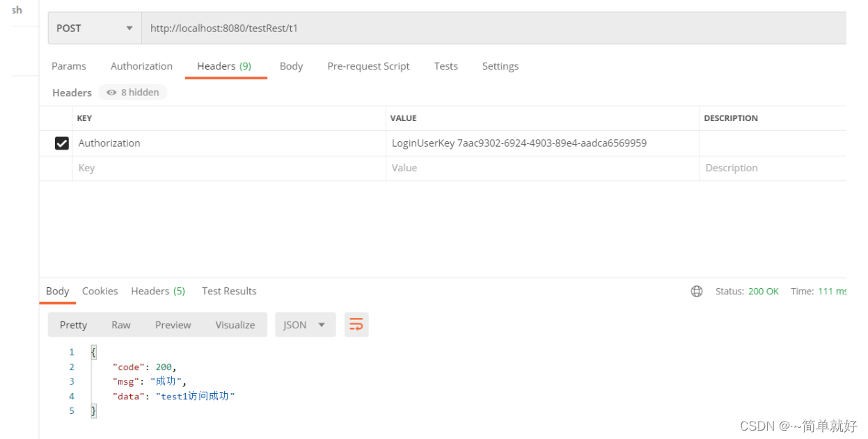Check the Test Results tab
Image resolution: width=868 pixels, height=439 pixels.
(229, 291)
